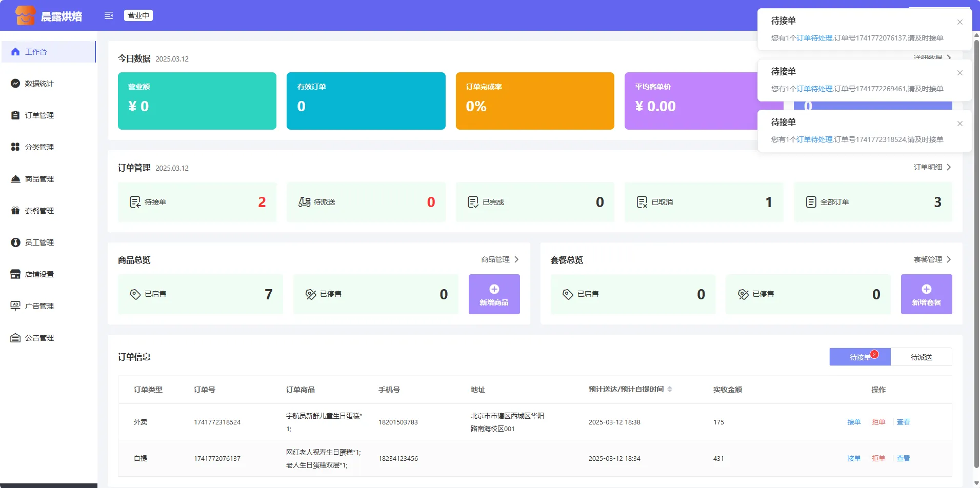The image size is (980, 488).
Task: Click the 新增套餐 plus button
Action: pyautogui.click(x=926, y=294)
